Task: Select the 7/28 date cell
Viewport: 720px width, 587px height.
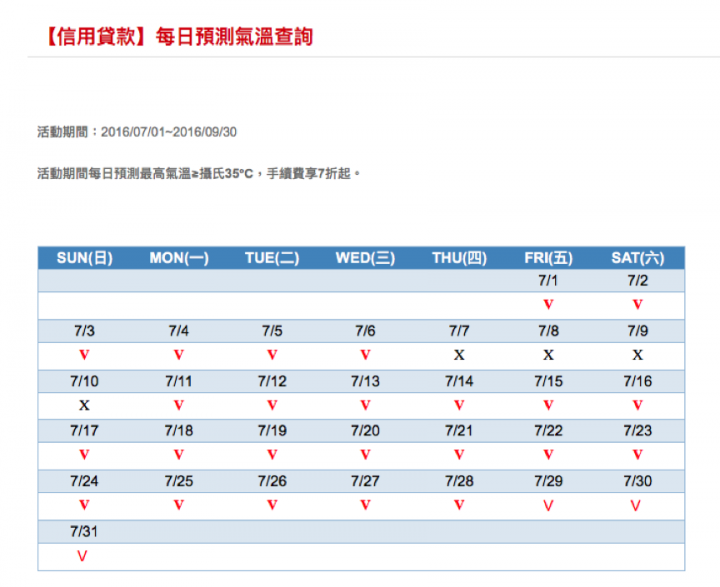Action: 459,481
